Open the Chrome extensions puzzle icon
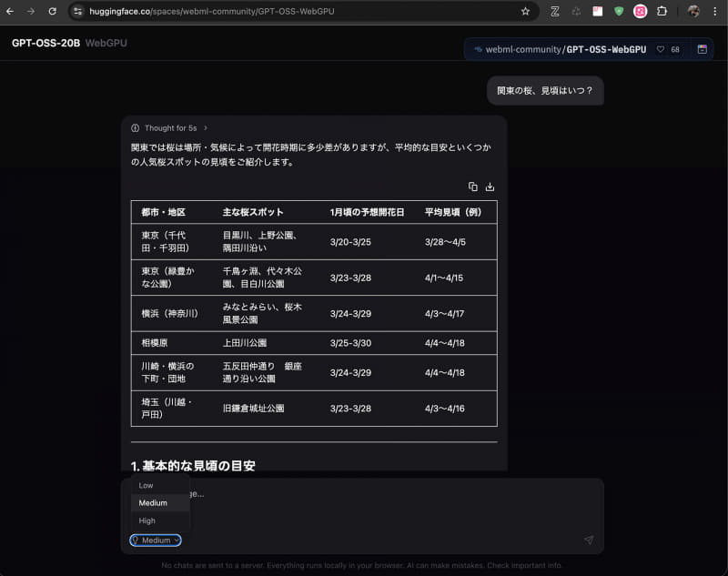This screenshot has height=576, width=728. pos(662,12)
